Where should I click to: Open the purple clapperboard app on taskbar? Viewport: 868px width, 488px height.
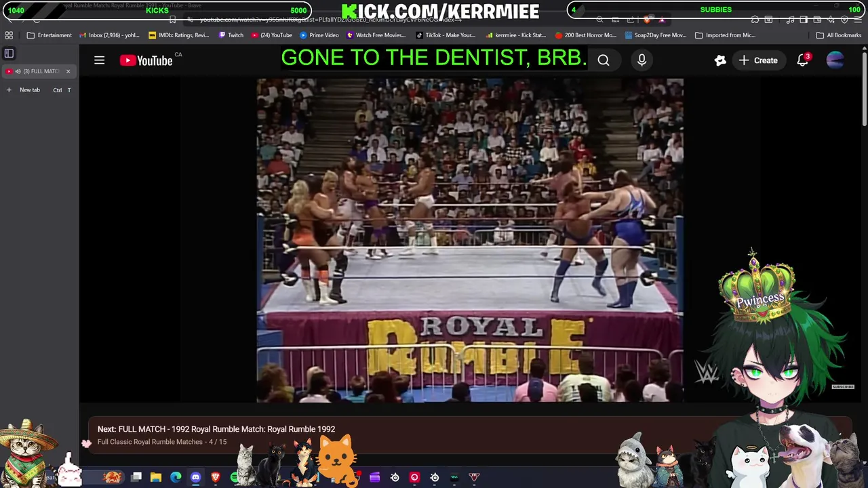(374, 477)
